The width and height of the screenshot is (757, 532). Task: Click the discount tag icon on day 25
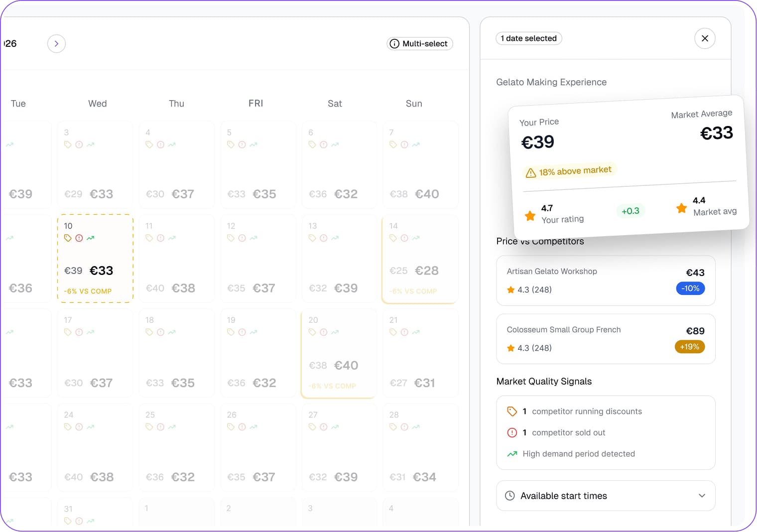click(x=149, y=427)
